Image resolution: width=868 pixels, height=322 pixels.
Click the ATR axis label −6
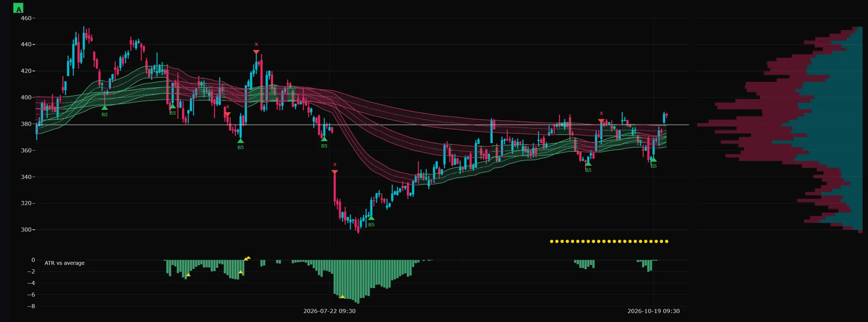[x=31, y=295]
